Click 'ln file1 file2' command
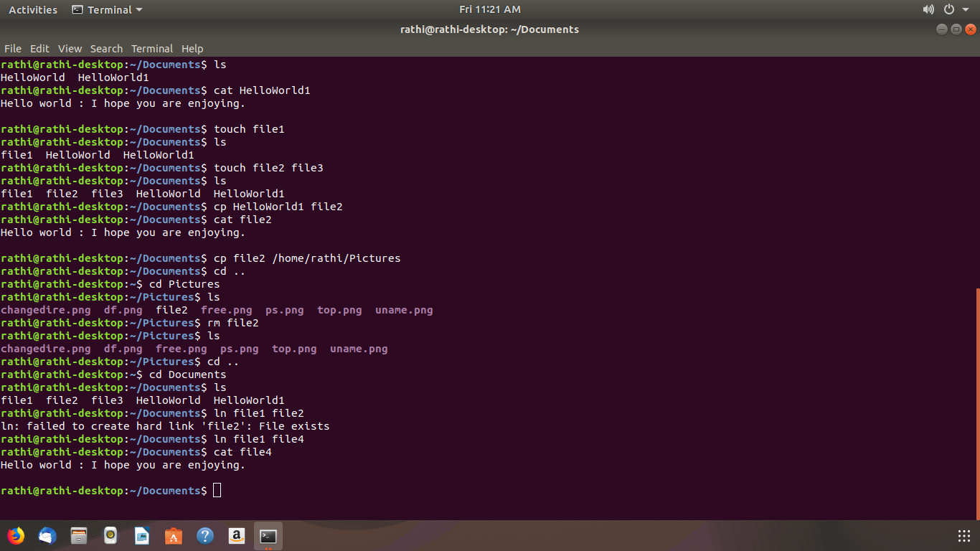 tap(259, 413)
